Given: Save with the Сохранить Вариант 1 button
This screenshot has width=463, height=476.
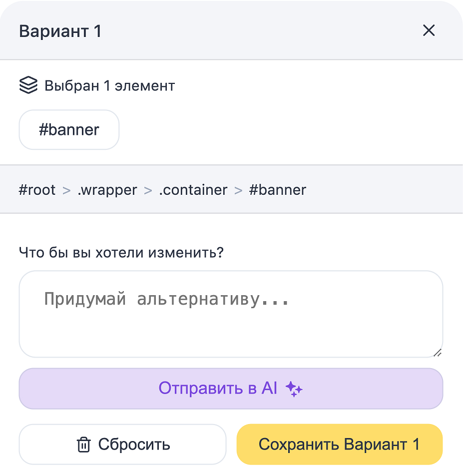Looking at the screenshot, I should pos(340,445).
